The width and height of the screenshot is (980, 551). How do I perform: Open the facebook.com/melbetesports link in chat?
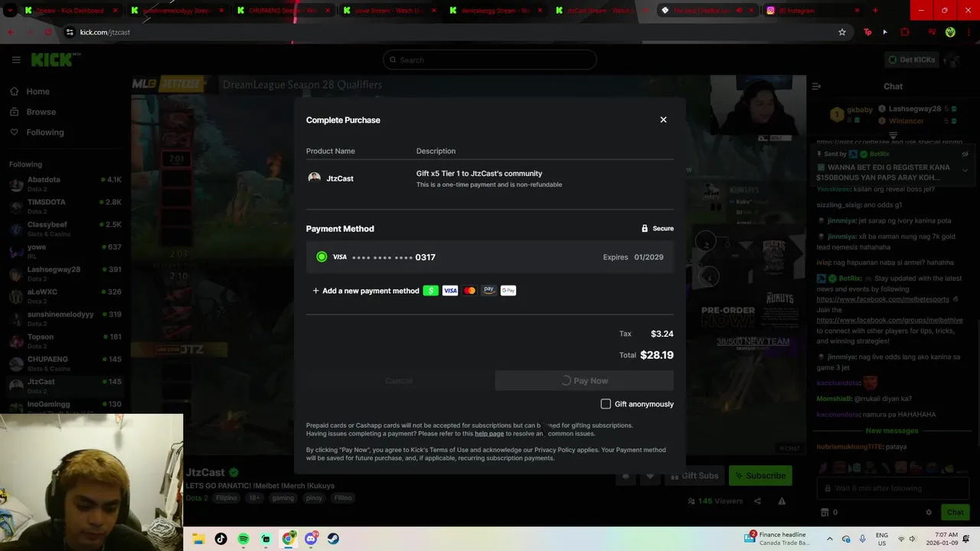tap(883, 299)
